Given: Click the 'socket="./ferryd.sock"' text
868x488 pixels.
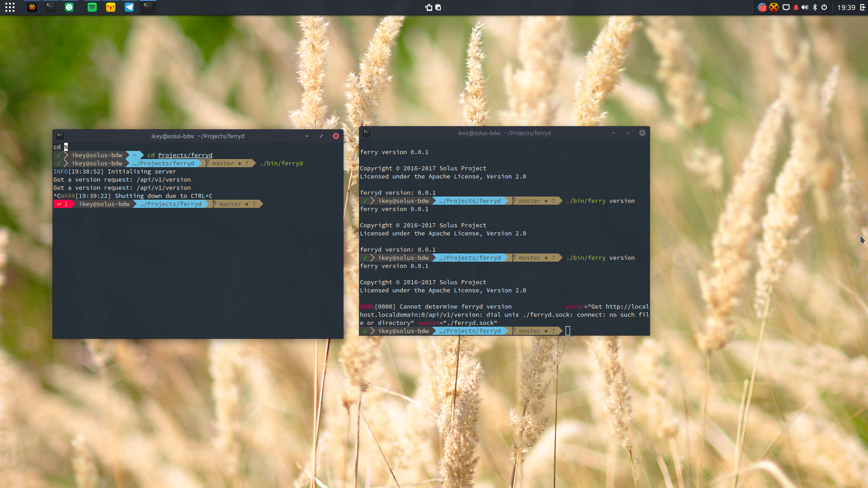Looking at the screenshot, I should [x=458, y=323].
